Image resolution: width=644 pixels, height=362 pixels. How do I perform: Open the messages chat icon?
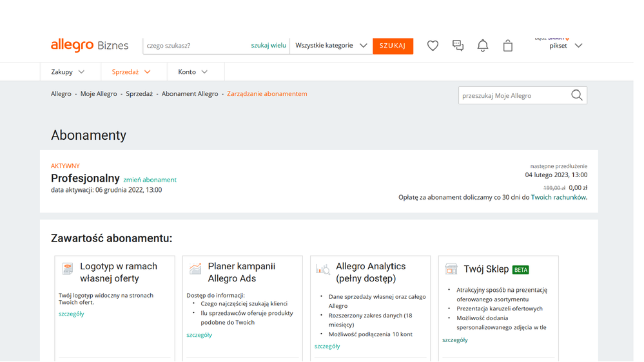(x=458, y=46)
